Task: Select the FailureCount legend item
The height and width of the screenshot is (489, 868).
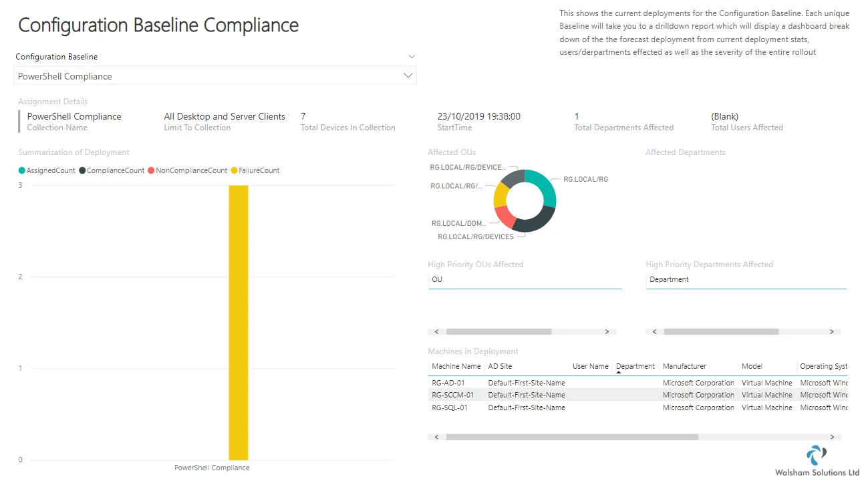Action: click(255, 170)
